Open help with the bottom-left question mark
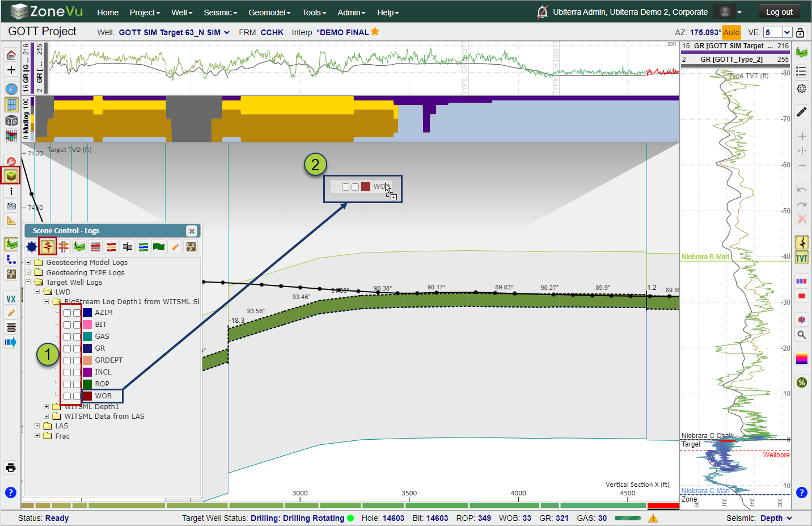Image resolution: width=812 pixels, height=526 pixels. tap(11, 493)
